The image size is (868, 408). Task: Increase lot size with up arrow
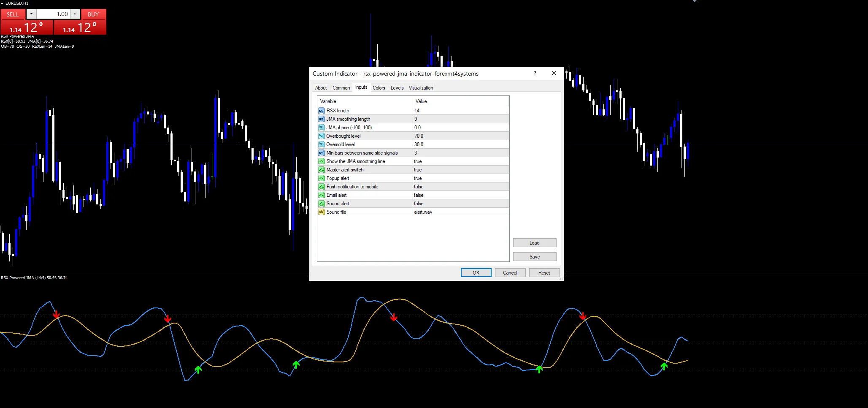(75, 14)
